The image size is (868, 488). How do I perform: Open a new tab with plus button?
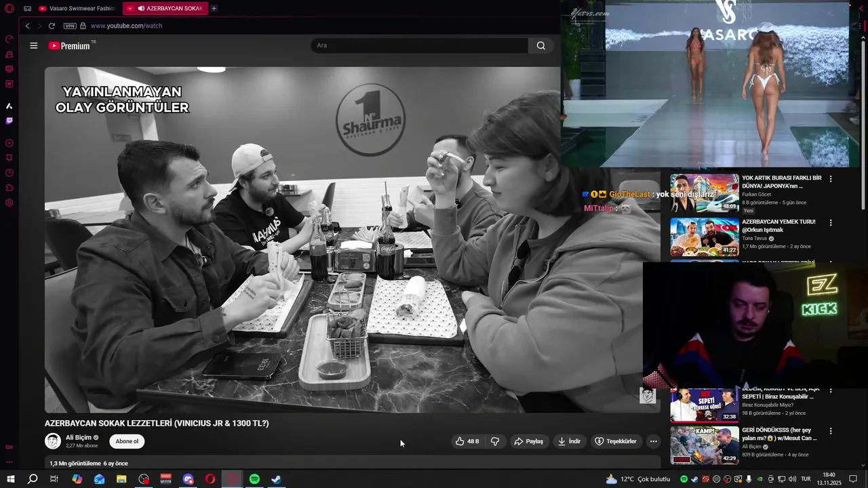[214, 9]
